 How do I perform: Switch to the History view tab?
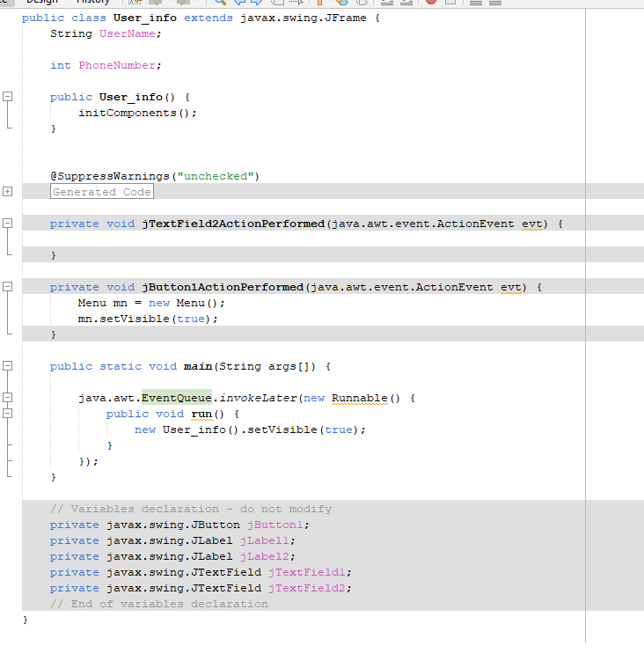92,2
